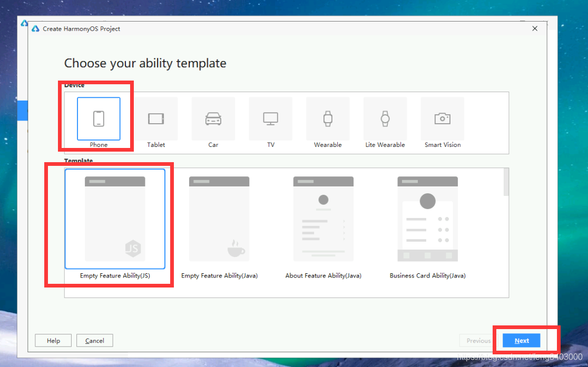Click the Phone label text

[99, 145]
